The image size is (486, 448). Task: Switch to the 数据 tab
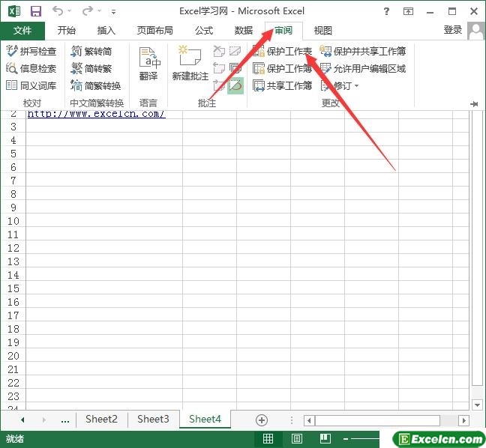pos(243,31)
